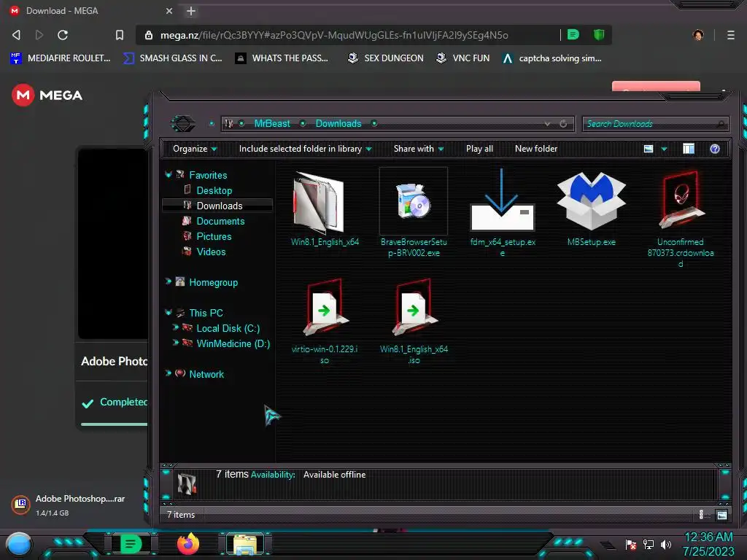Open Adobe Photoshop rar download item
This screenshot has height=560, width=747.
(68, 505)
